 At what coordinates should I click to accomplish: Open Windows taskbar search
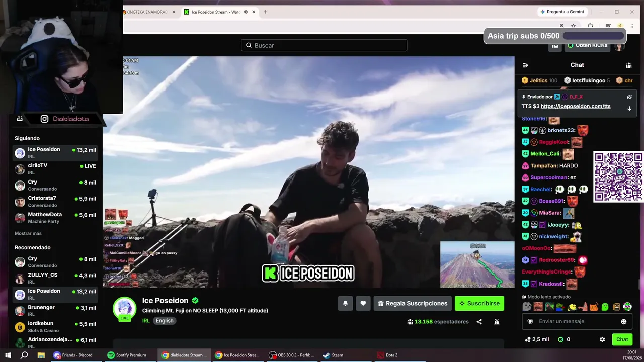pos(24,355)
